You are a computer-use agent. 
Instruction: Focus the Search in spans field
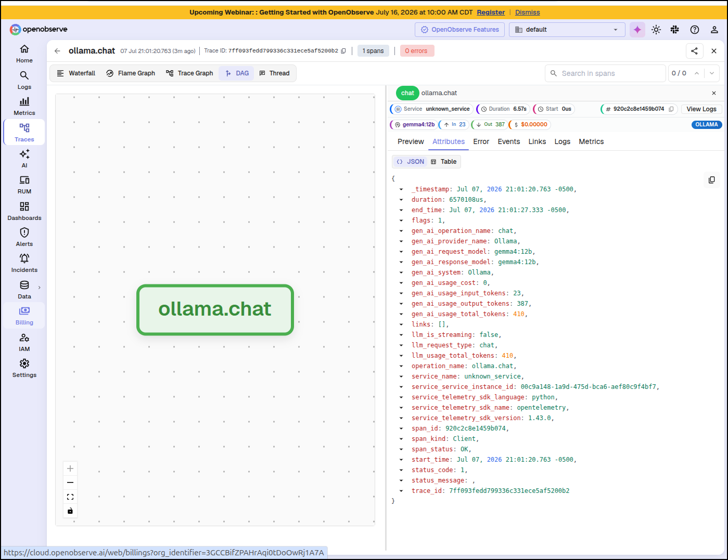coord(605,73)
